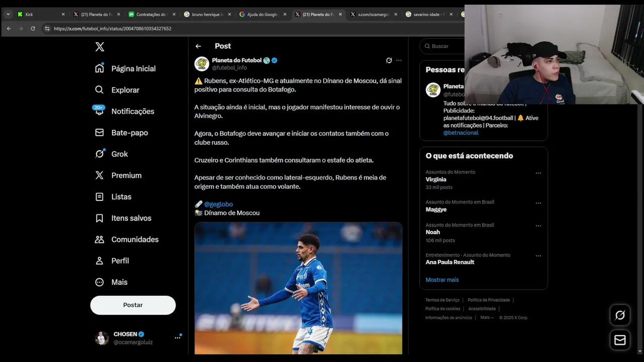Reload the page with browser refresh
Viewport: 644px width, 362px height.
tap(33, 29)
